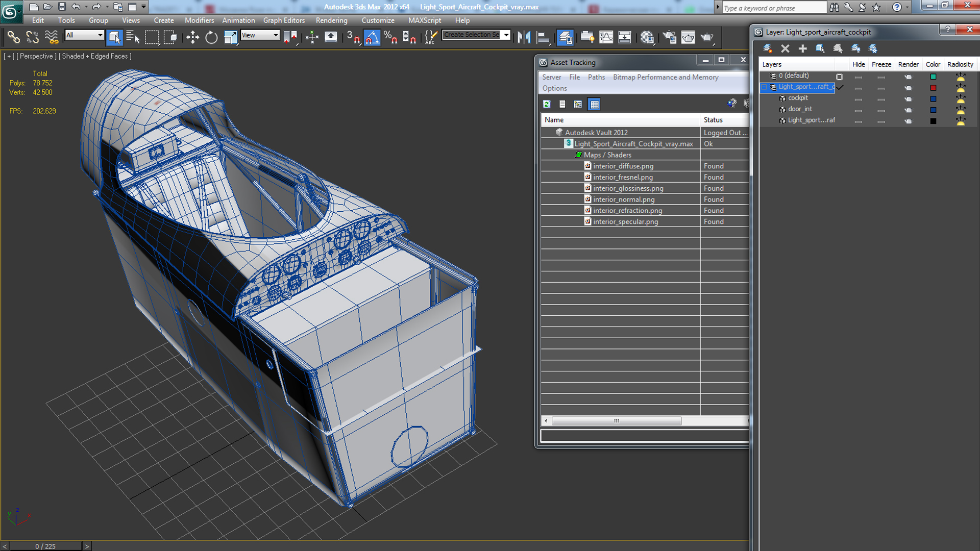Open Paths menu in Asset Tracking
The height and width of the screenshot is (551, 980).
(x=596, y=77)
